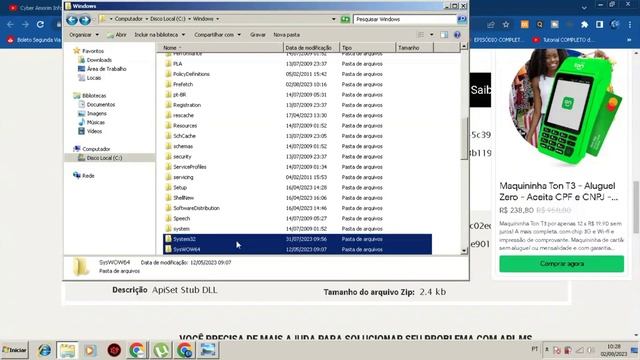Click the taskbar volume icon
The image size is (640, 360).
pos(590,350)
